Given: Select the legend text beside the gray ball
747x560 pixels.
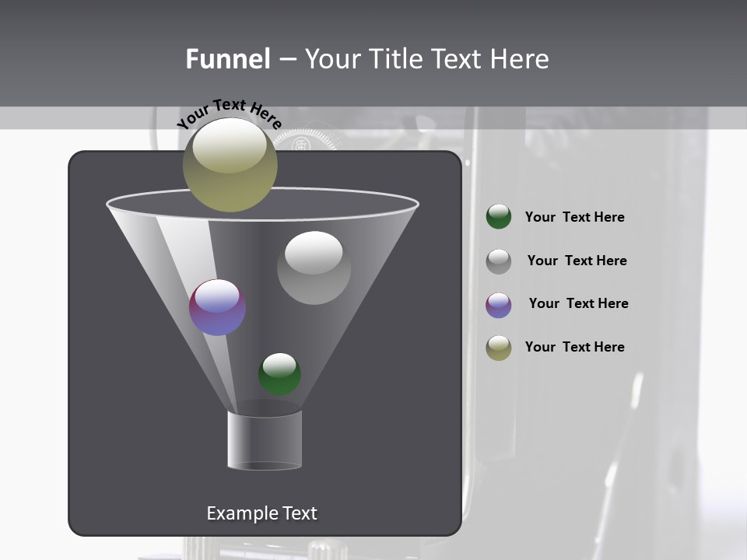Looking at the screenshot, I should point(577,261).
